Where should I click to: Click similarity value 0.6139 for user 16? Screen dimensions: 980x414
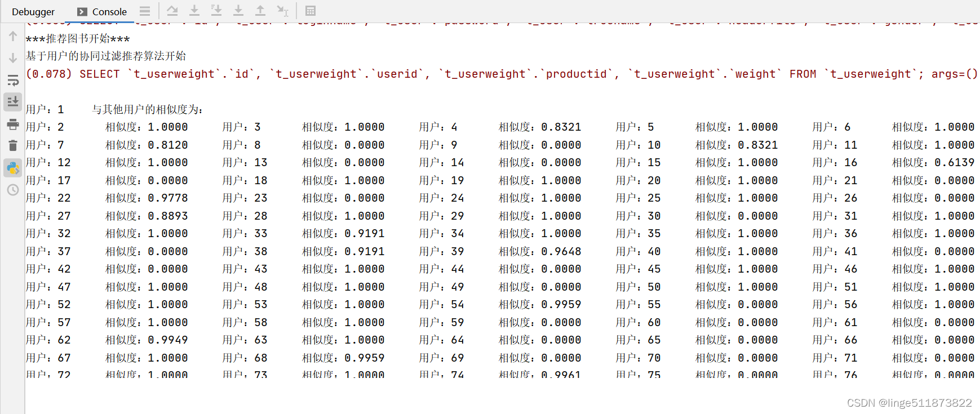click(x=954, y=162)
